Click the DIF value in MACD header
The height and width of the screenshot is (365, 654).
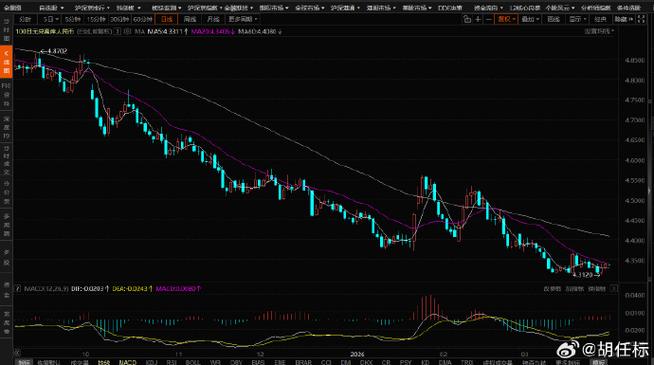click(90, 288)
